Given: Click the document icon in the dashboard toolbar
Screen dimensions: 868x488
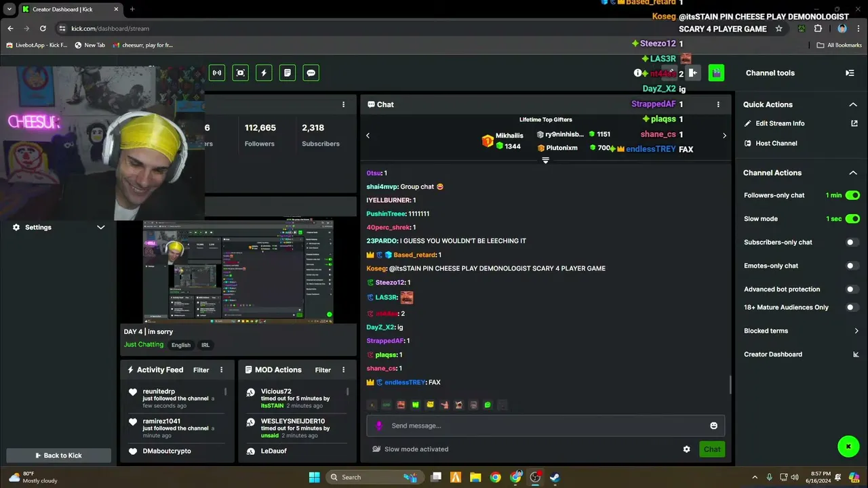Looking at the screenshot, I should pyautogui.click(x=288, y=73).
